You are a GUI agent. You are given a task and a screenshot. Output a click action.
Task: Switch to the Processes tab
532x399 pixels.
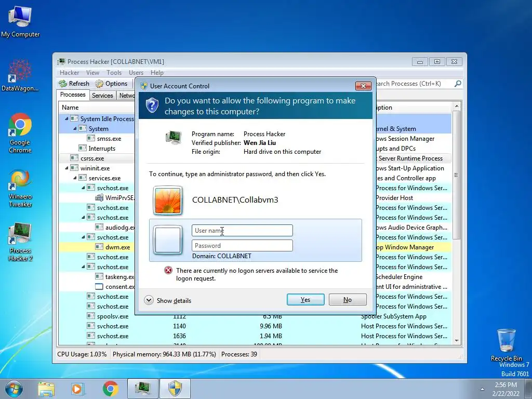73,95
